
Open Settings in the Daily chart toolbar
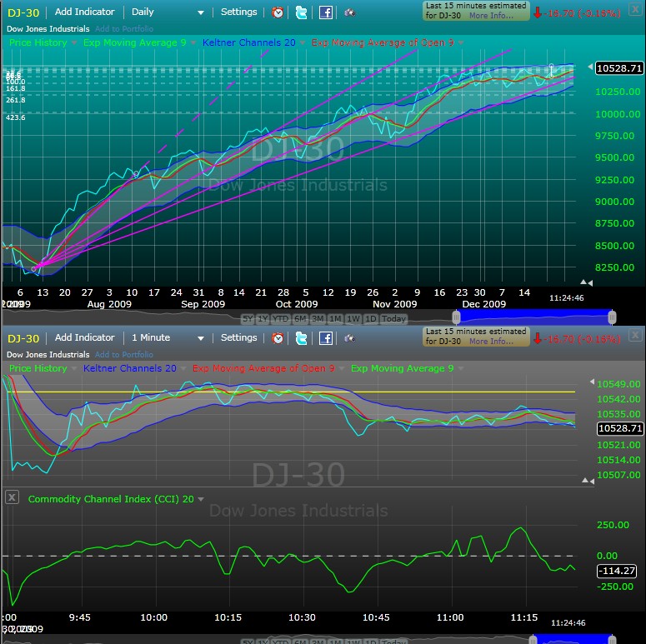click(238, 12)
